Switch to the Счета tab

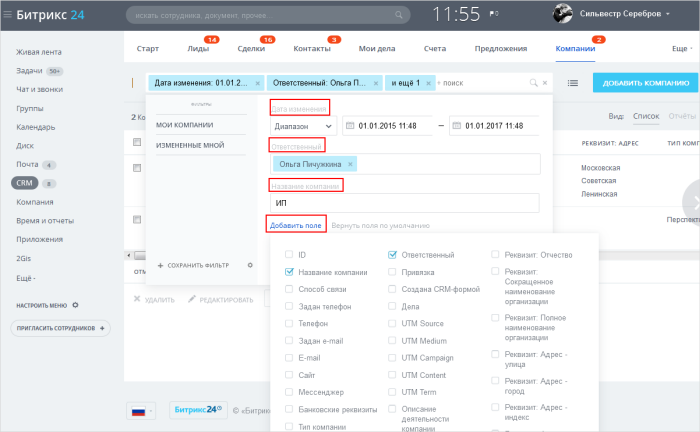tap(435, 49)
